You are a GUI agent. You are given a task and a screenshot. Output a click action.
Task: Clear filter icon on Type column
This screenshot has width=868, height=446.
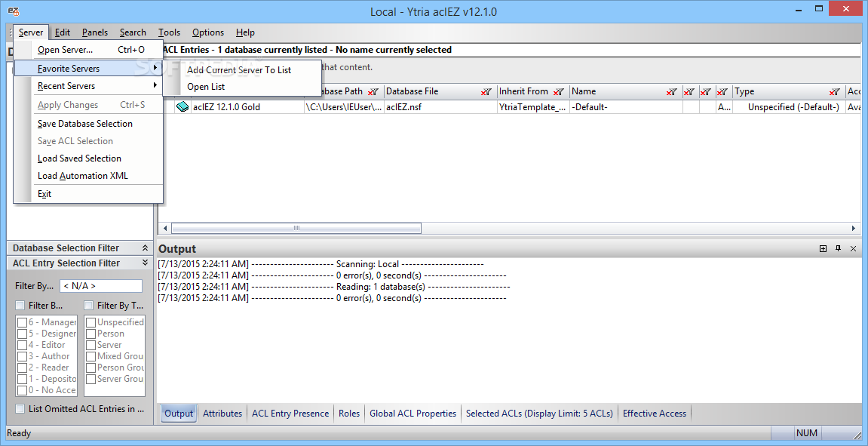pyautogui.click(x=835, y=92)
